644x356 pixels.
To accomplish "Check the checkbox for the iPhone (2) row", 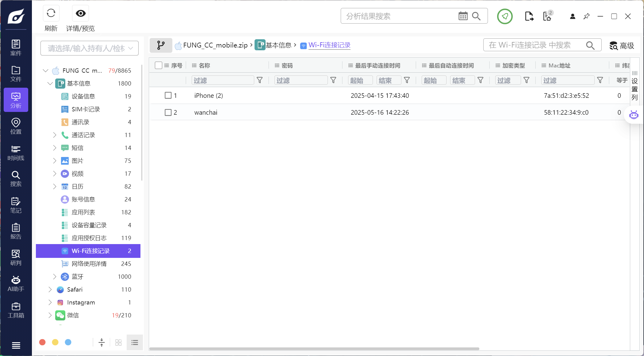I will pos(168,95).
